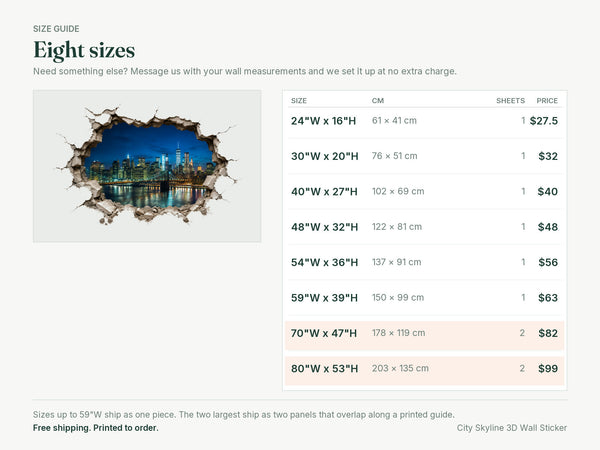
Task: Click the 122 × 81 cm value
Action: tap(397, 227)
